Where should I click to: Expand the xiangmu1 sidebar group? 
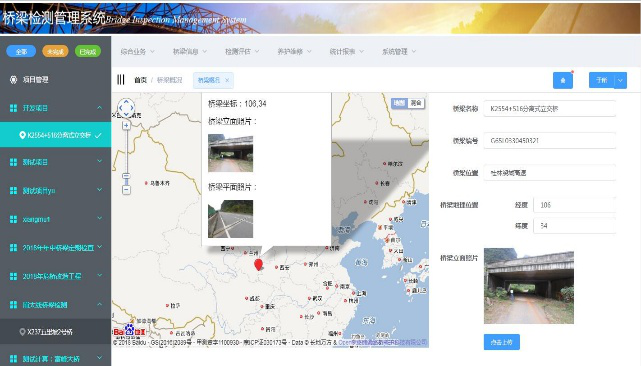(99, 218)
